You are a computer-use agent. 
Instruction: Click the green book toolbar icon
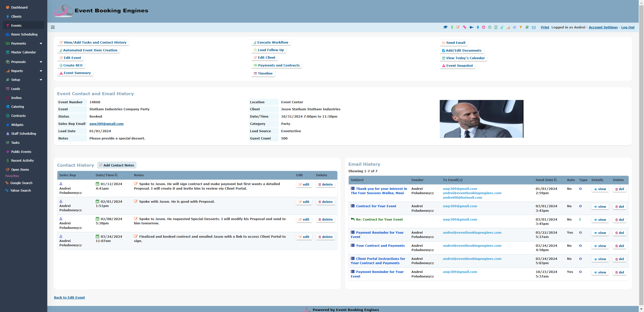[x=527, y=27]
